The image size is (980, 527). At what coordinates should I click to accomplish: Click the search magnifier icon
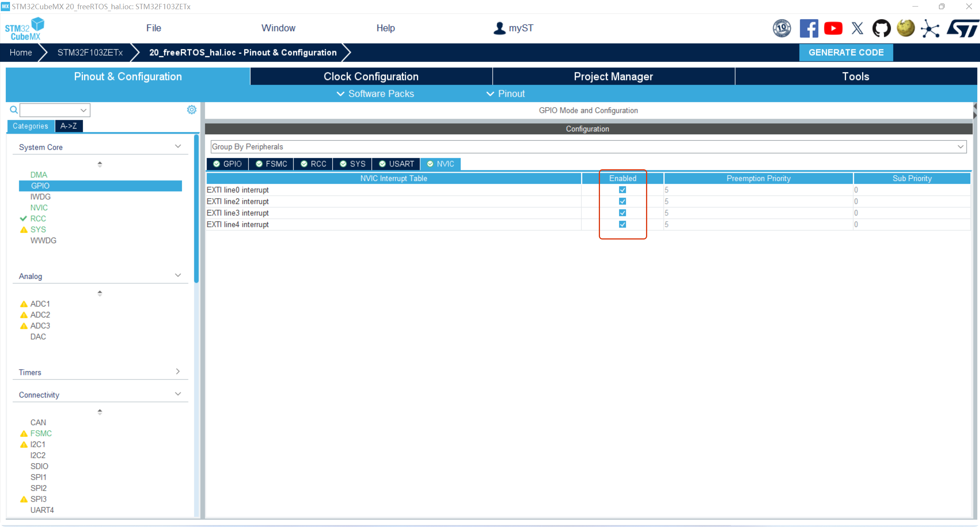click(x=14, y=110)
